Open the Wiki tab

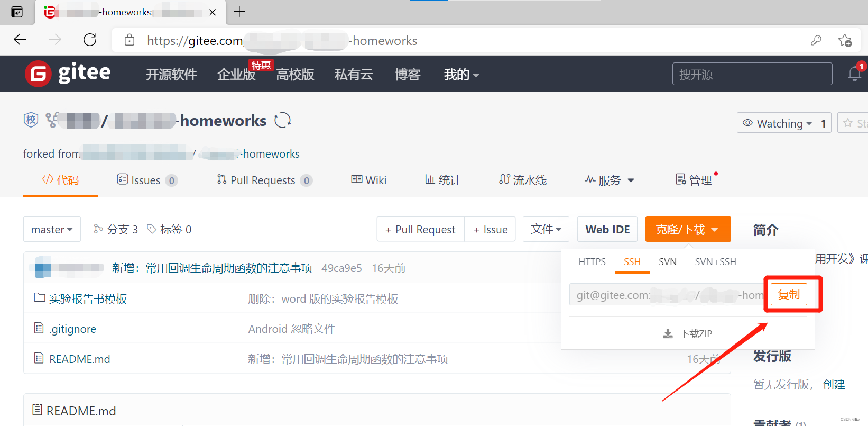point(369,180)
